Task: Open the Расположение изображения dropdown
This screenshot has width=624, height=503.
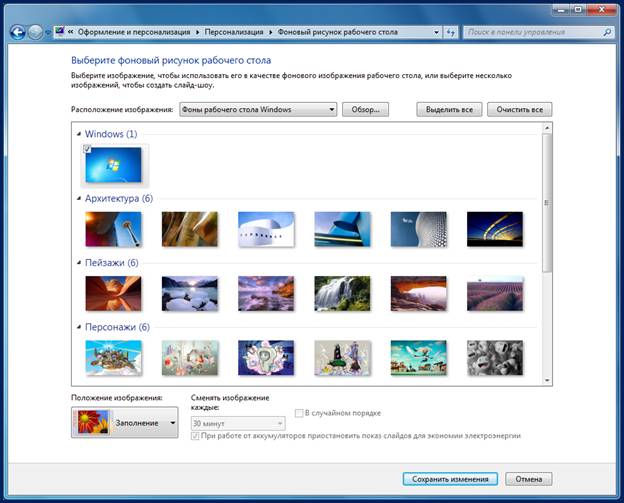Action: point(258,109)
